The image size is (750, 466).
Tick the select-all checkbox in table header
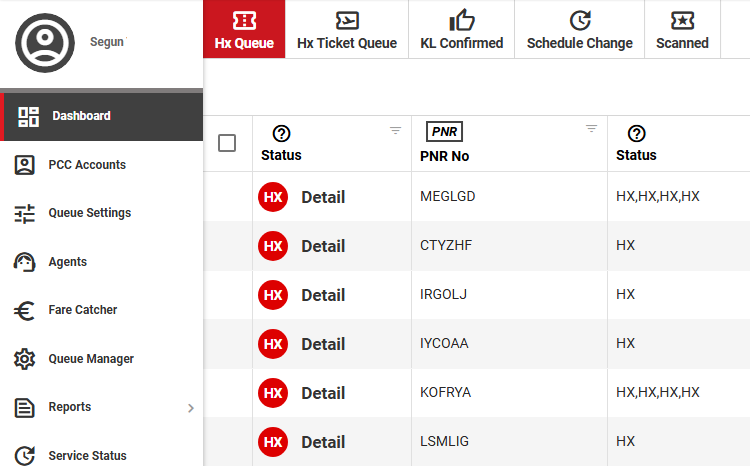(x=227, y=143)
